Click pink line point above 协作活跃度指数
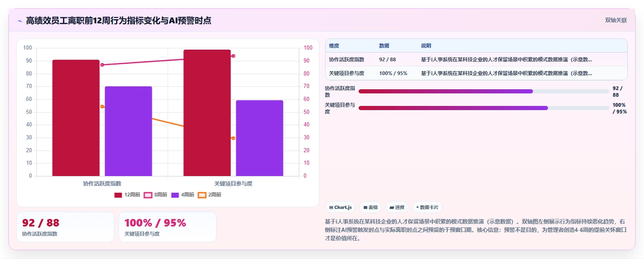Screen dimensions: 644x259 click(x=102, y=65)
